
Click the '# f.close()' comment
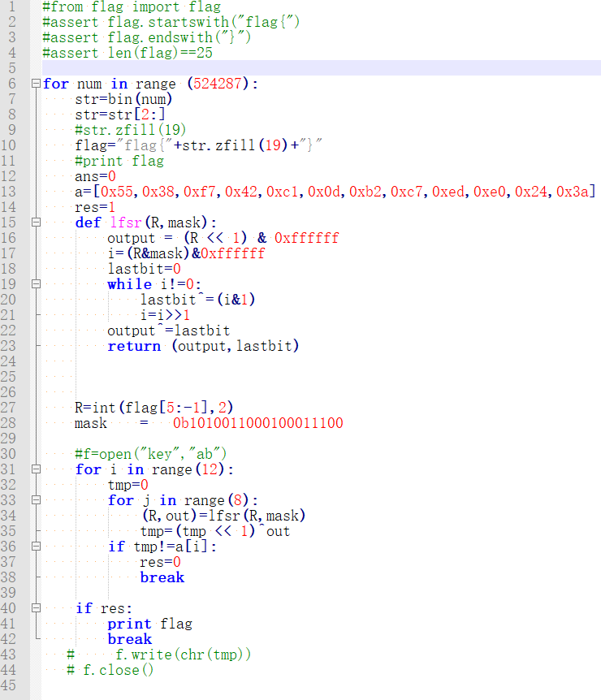point(110,670)
